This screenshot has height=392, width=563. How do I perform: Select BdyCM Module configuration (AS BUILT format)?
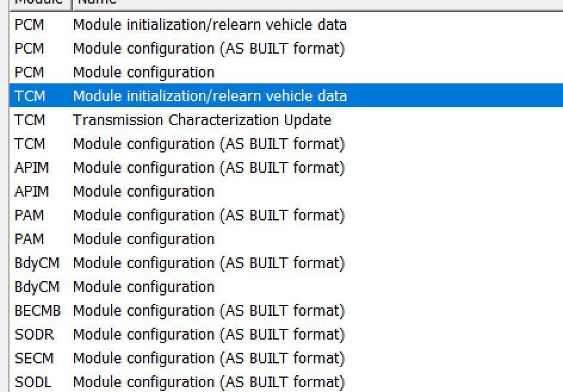[179, 263]
